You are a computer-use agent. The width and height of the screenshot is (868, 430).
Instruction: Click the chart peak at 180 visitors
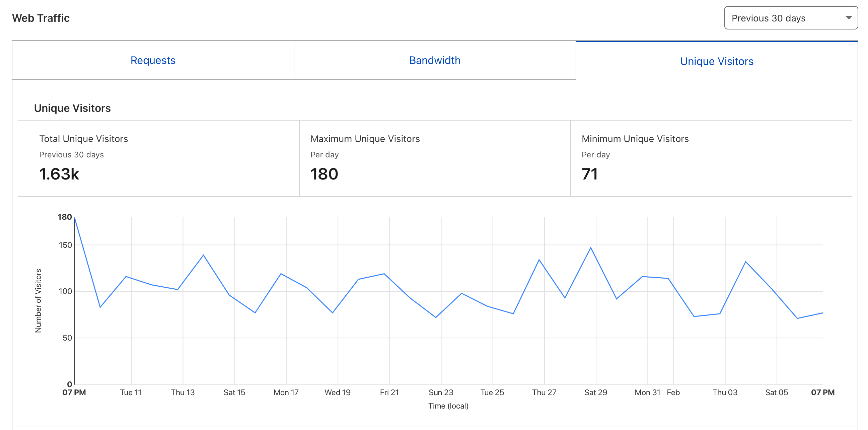tap(75, 218)
